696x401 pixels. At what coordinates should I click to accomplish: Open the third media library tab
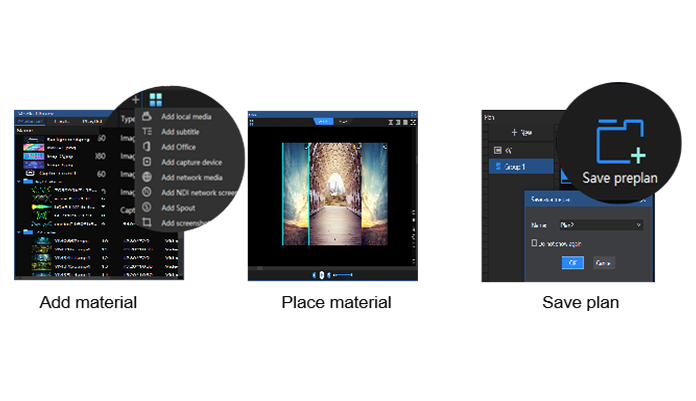tap(92, 121)
